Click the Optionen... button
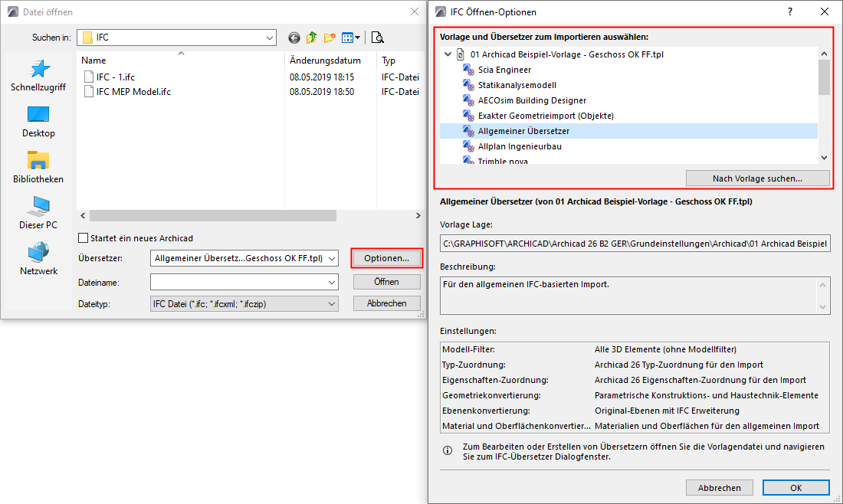 coord(386,258)
